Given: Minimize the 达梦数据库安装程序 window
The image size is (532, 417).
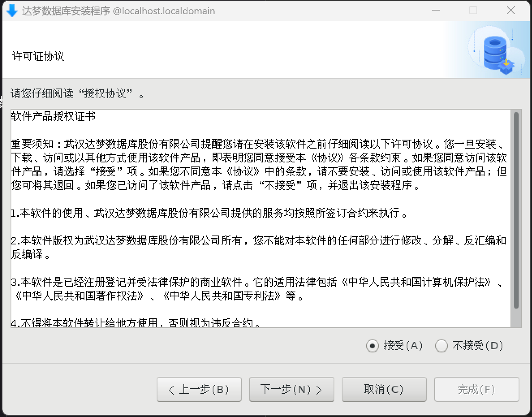Looking at the screenshot, I should tap(436, 11).
